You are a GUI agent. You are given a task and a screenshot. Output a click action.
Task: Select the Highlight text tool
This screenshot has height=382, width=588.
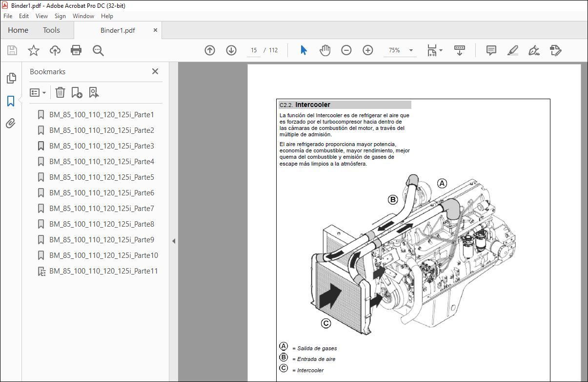512,50
